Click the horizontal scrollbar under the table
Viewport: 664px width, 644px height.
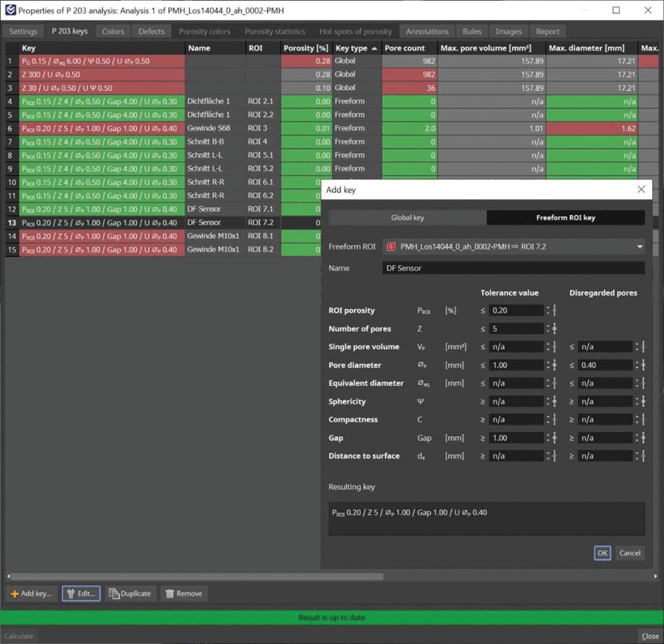click(x=197, y=576)
